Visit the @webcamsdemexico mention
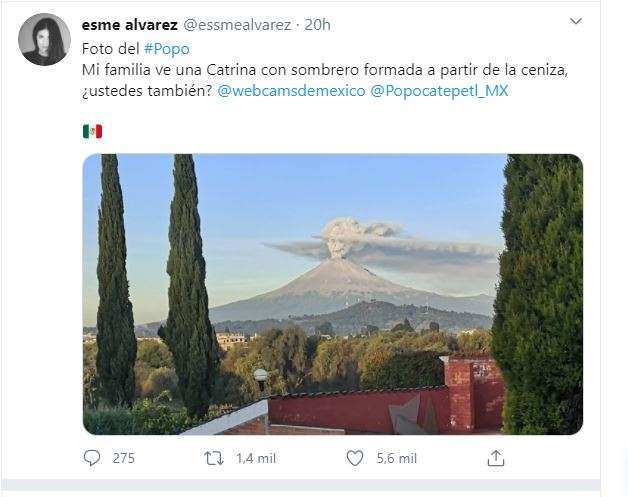Screen dimensions: 628x497 pyautogui.click(x=291, y=91)
